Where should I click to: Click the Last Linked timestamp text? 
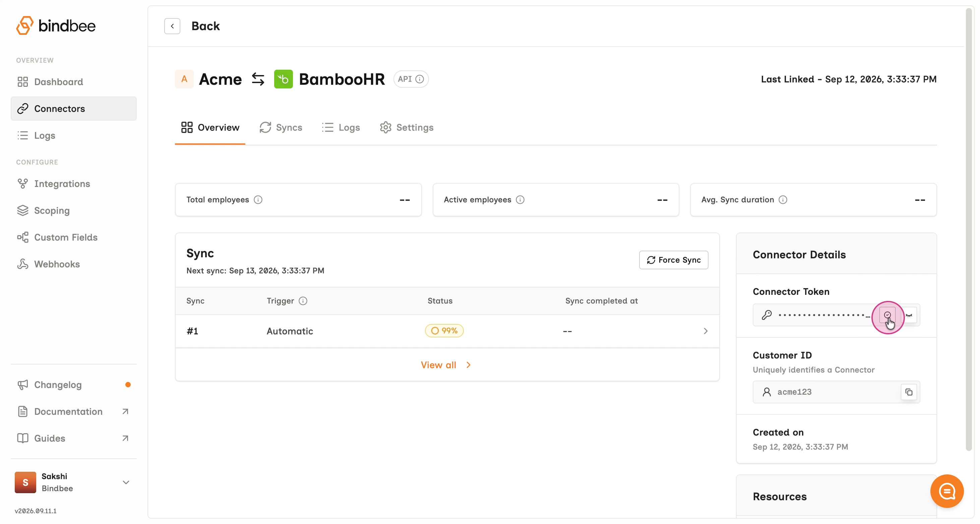(x=849, y=79)
